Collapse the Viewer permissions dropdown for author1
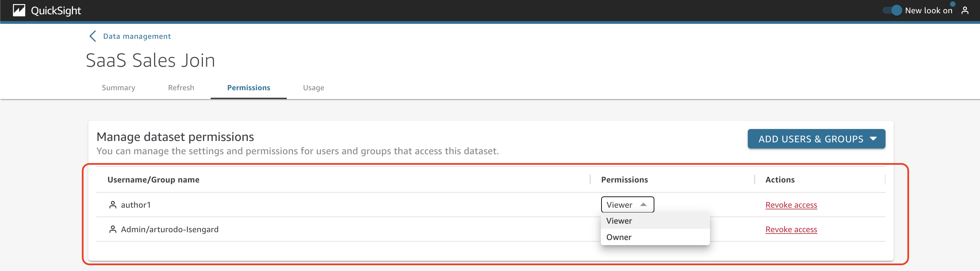The width and height of the screenshot is (980, 271). pos(627,205)
